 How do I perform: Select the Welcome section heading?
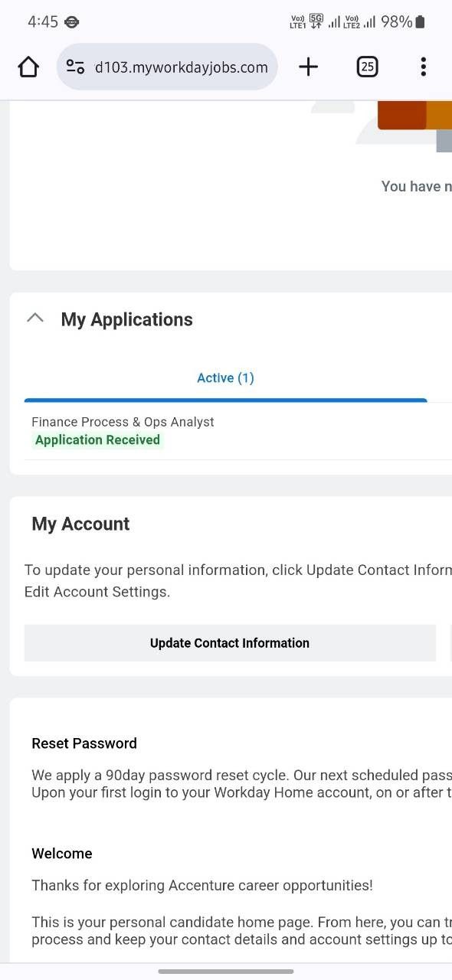click(61, 853)
